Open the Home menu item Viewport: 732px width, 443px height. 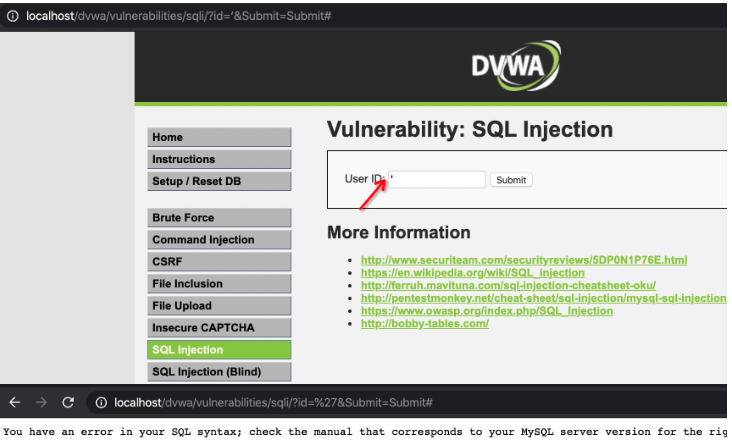click(x=219, y=137)
